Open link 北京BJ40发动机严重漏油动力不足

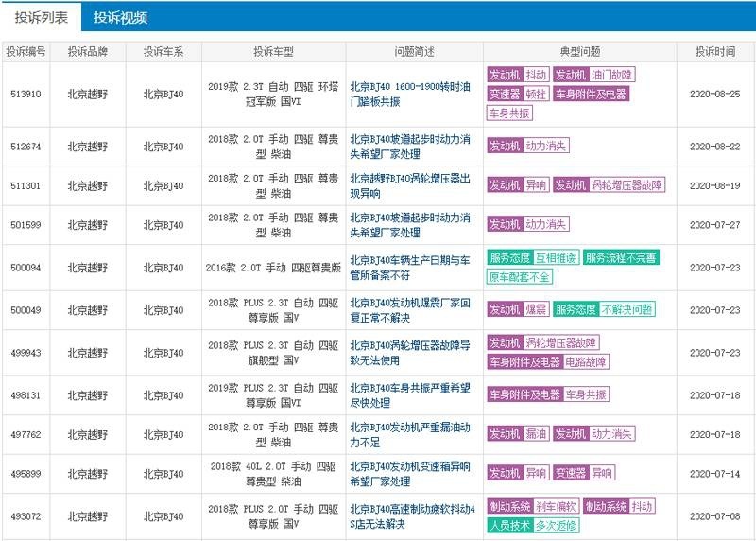[410, 434]
